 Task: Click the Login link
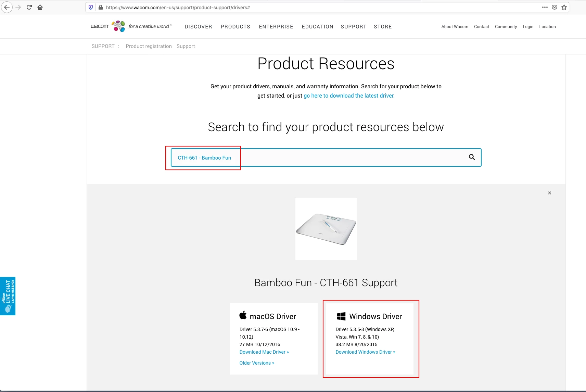(x=528, y=27)
